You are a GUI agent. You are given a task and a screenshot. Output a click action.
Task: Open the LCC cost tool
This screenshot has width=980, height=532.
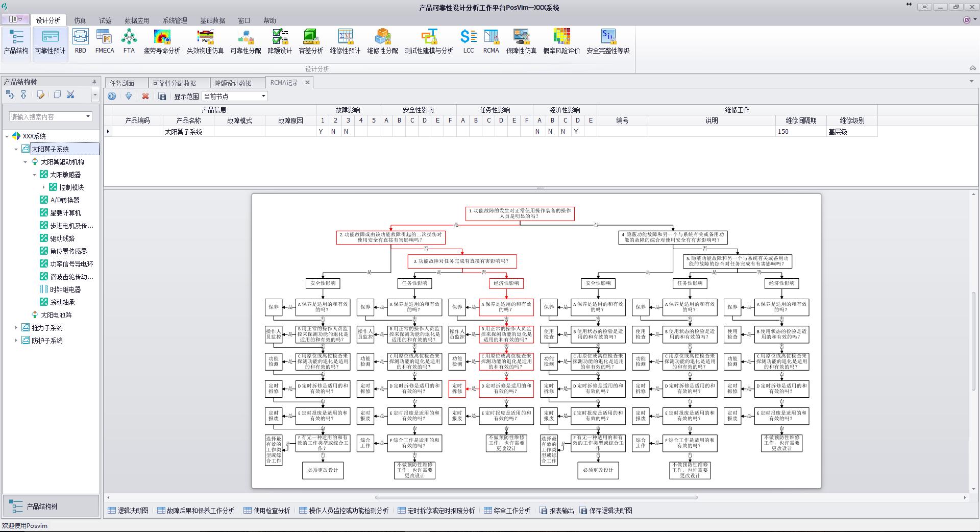coord(469,42)
